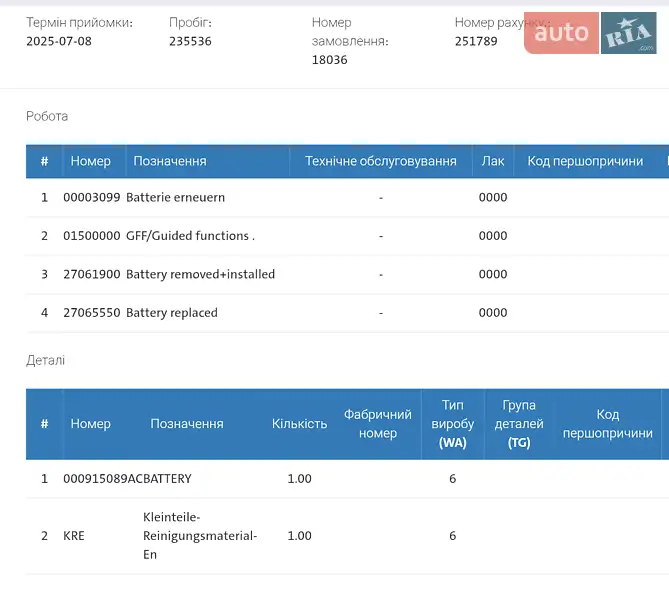Click Технічне обслуговування column header
Viewport: 669px width, 600px height.
[x=380, y=161]
